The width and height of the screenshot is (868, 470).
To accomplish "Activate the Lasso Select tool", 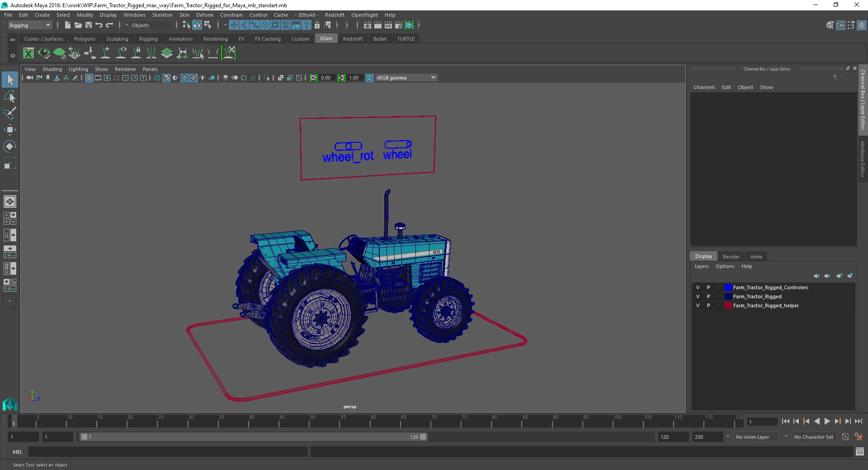I will point(10,97).
